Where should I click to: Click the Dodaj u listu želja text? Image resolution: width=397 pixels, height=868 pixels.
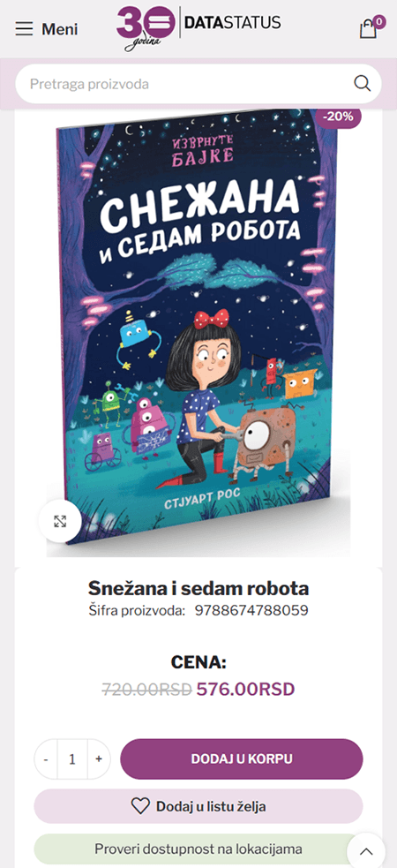[211, 806]
